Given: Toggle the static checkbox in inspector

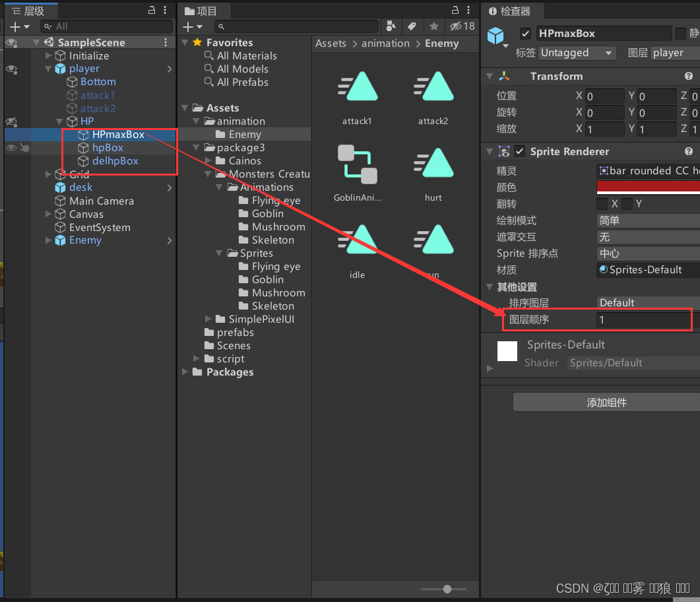Looking at the screenshot, I should tap(680, 34).
